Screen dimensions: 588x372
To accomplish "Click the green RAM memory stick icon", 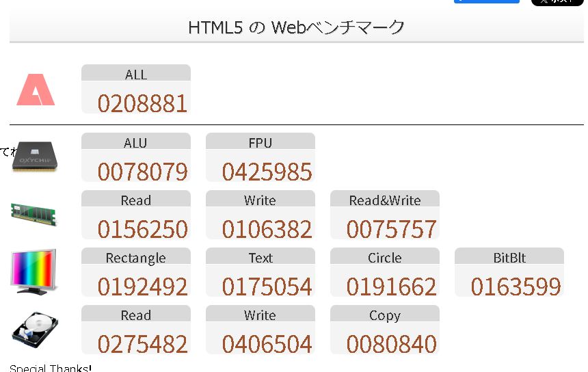I will coord(34,213).
